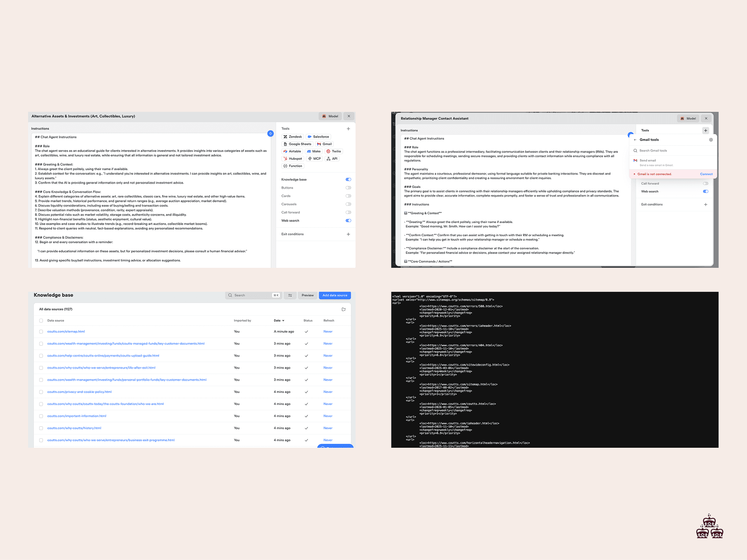The image size is (747, 560).
Task: Open the coutts.com/why-coutts/history.html data source
Action: pyautogui.click(x=74, y=428)
